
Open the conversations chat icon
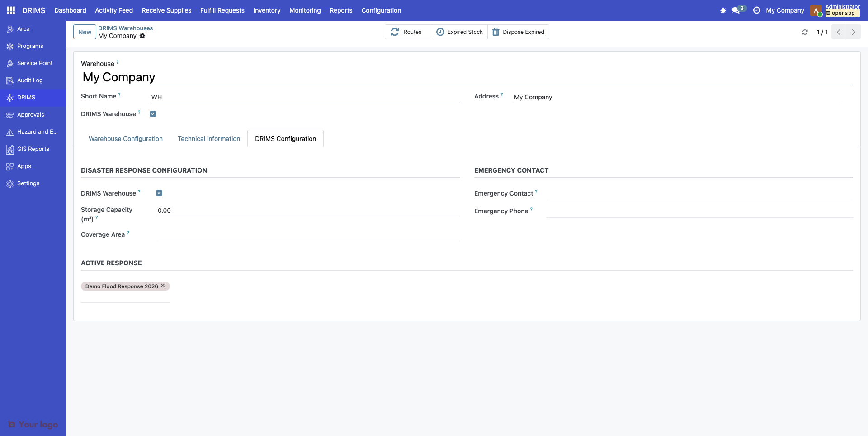(x=736, y=10)
